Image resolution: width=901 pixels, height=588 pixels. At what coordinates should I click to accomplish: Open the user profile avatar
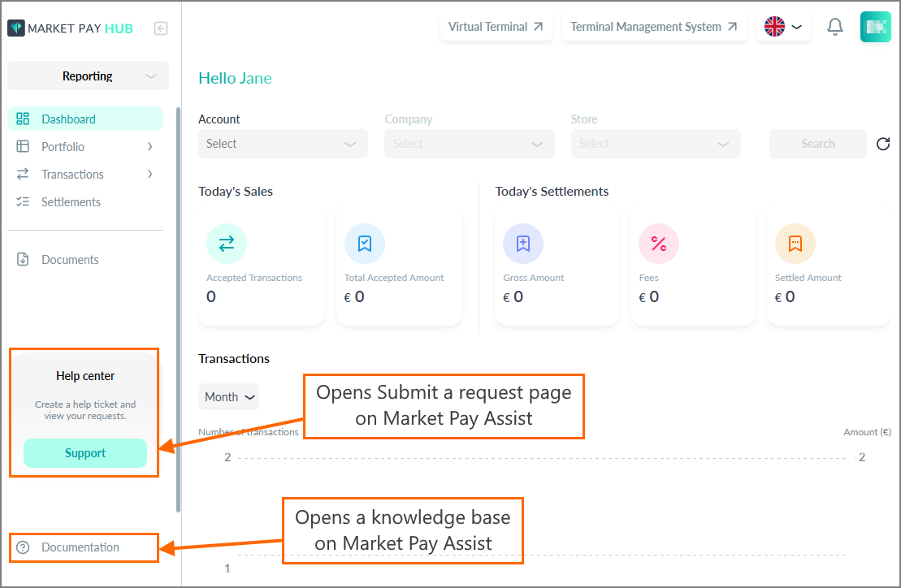[875, 27]
